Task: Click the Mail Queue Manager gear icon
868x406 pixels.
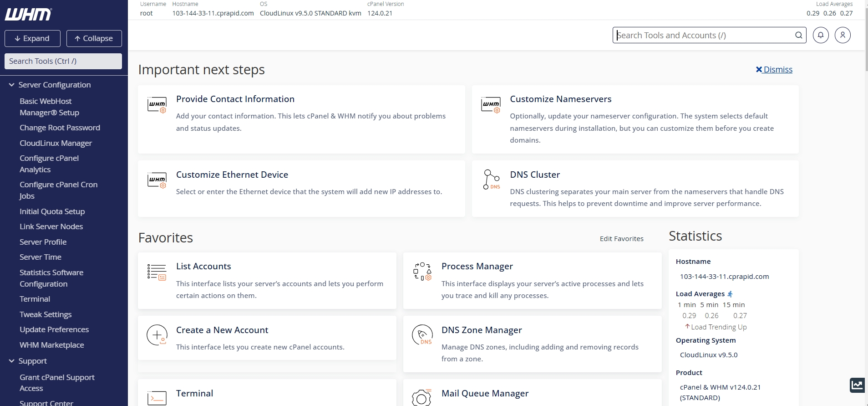Action: click(421, 398)
